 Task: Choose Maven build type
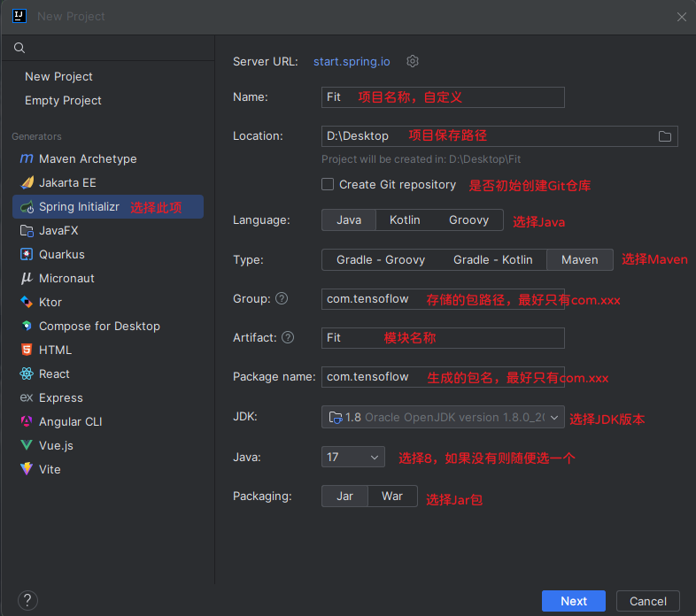580,259
